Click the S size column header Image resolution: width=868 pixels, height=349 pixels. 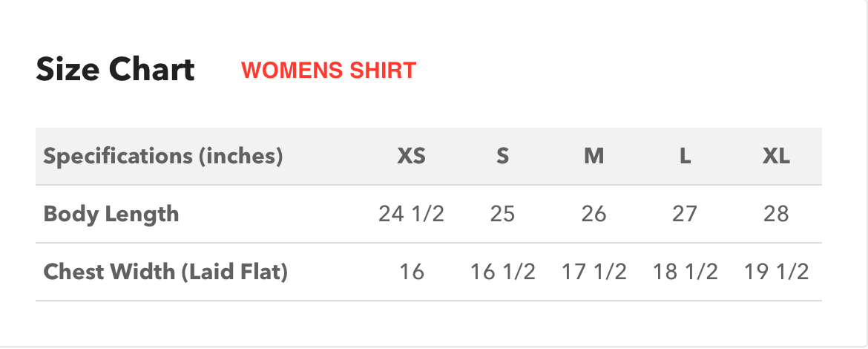tap(502, 157)
